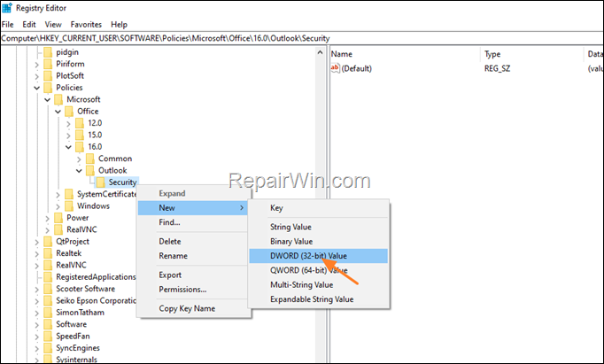Select Delete in context menu
This screenshot has height=364, width=604.
coord(192,242)
